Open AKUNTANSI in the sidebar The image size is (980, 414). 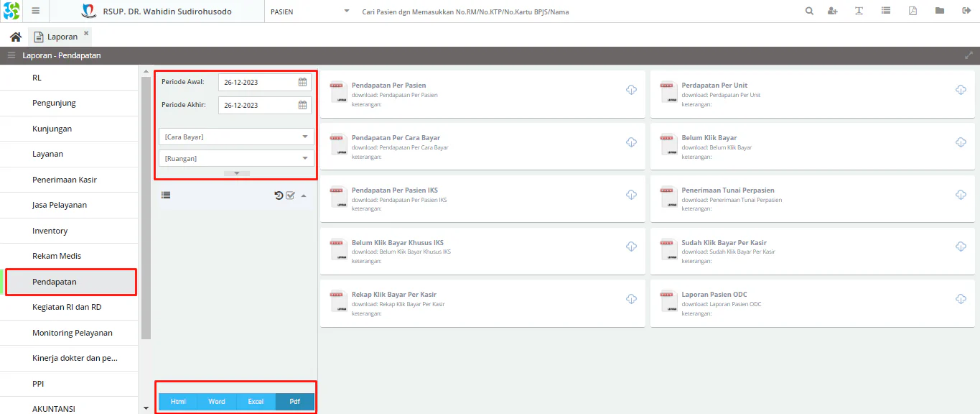coord(68,407)
